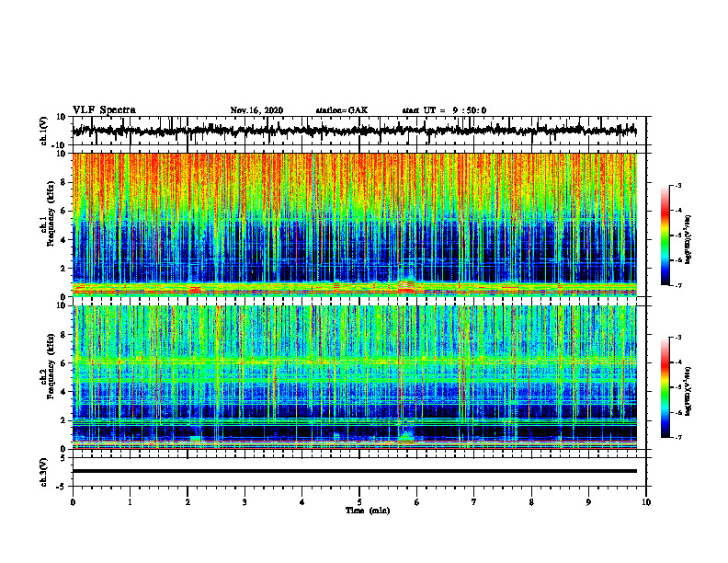
Task: Click time axis tick label "10"
Action: [646, 502]
